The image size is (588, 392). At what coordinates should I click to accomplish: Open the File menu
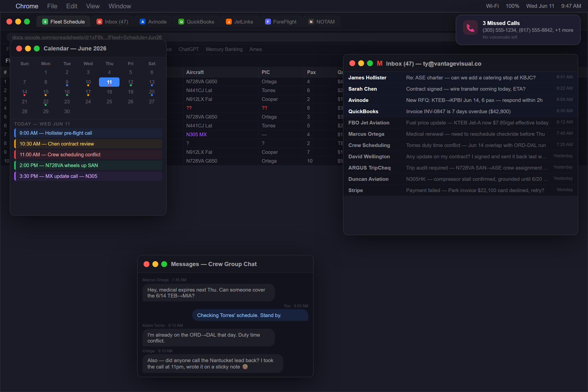pos(52,6)
